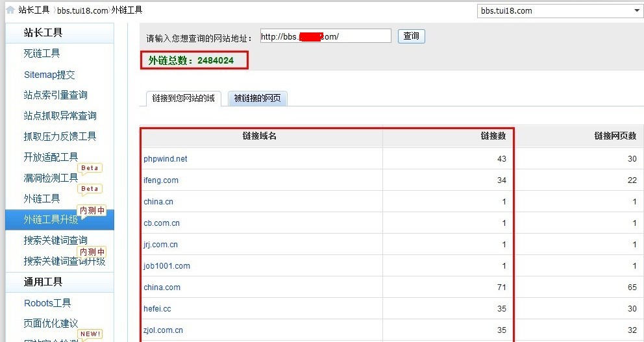Open the Robots工具 sidebar entry
Image resolution: width=644 pixels, height=342 pixels.
tap(47, 303)
